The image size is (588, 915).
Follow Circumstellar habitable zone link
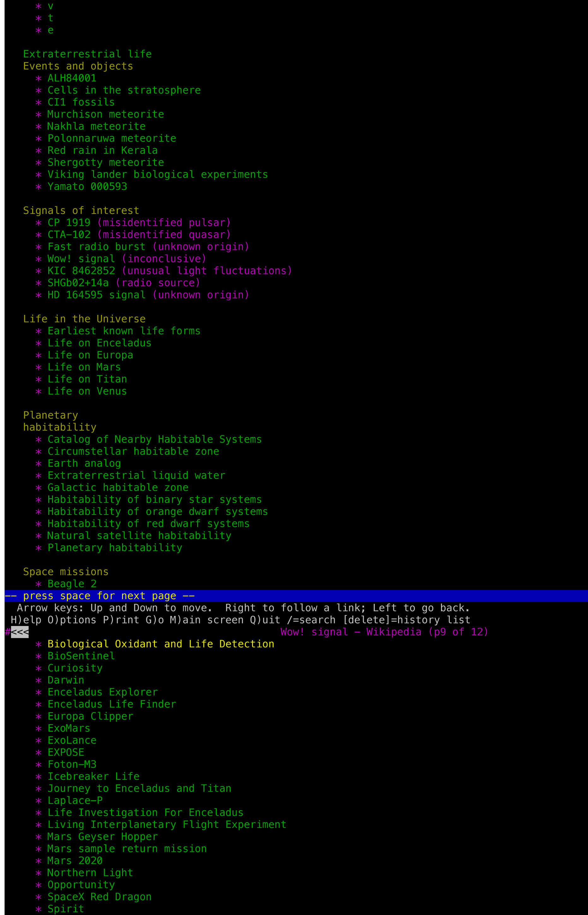click(x=133, y=452)
